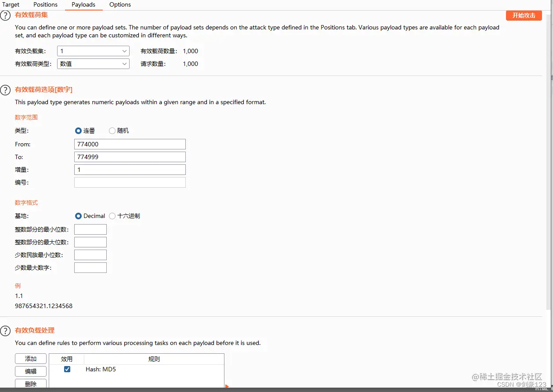The width and height of the screenshot is (553, 392).
Task: Click the 效用 column header
Action: click(x=67, y=359)
